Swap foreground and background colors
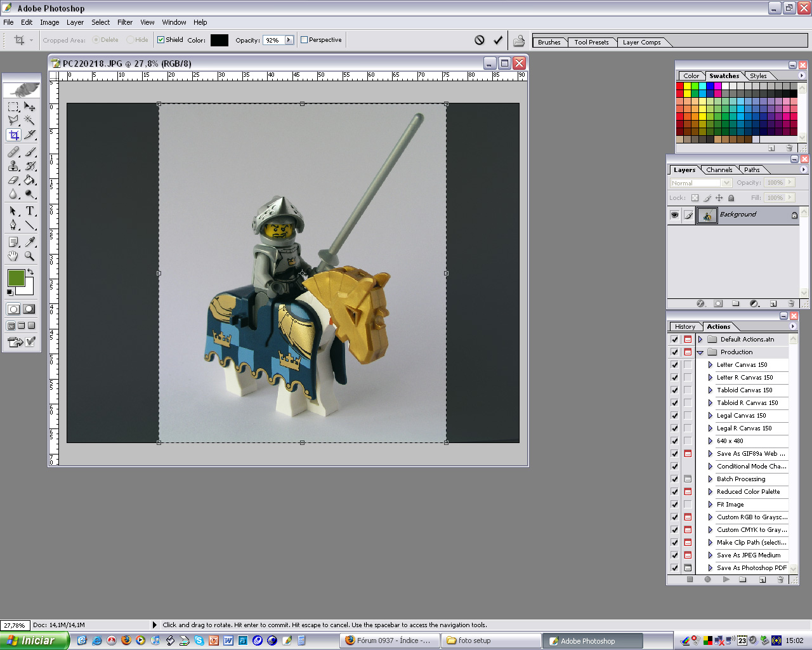 pyautogui.click(x=30, y=272)
